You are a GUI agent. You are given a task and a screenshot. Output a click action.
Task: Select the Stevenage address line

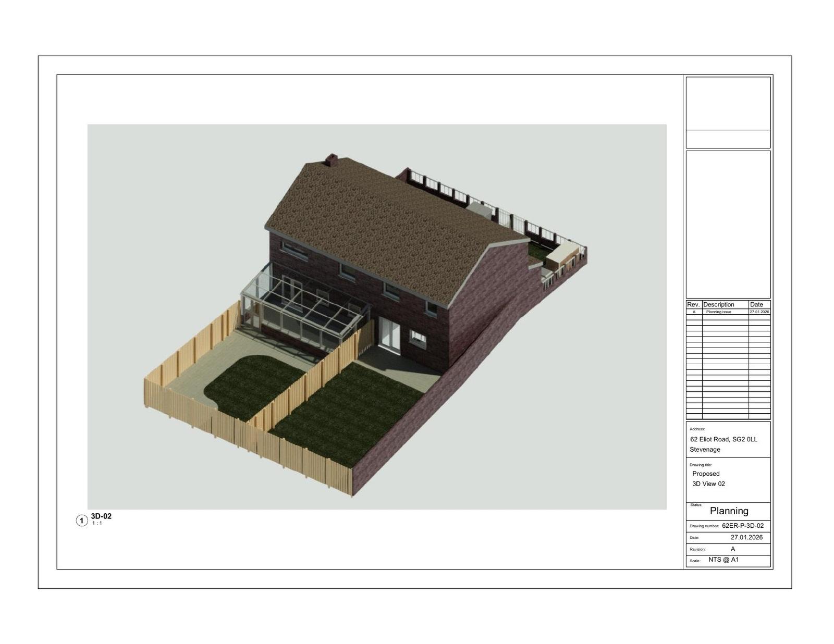click(705, 449)
